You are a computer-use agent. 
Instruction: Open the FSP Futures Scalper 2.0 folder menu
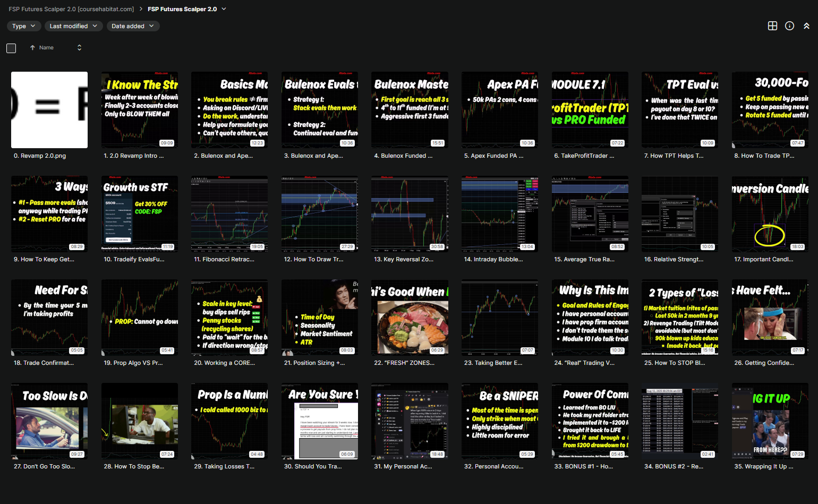pyautogui.click(x=224, y=9)
